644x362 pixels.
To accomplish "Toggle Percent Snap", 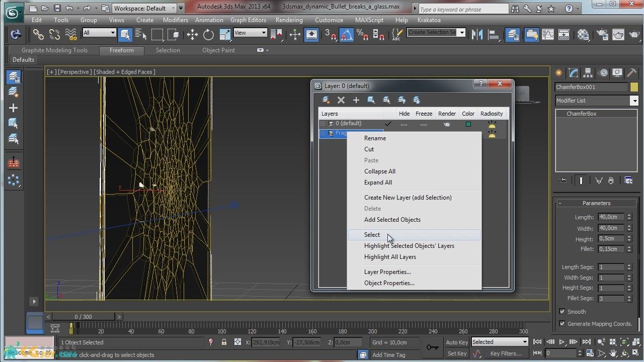I will coord(362,34).
